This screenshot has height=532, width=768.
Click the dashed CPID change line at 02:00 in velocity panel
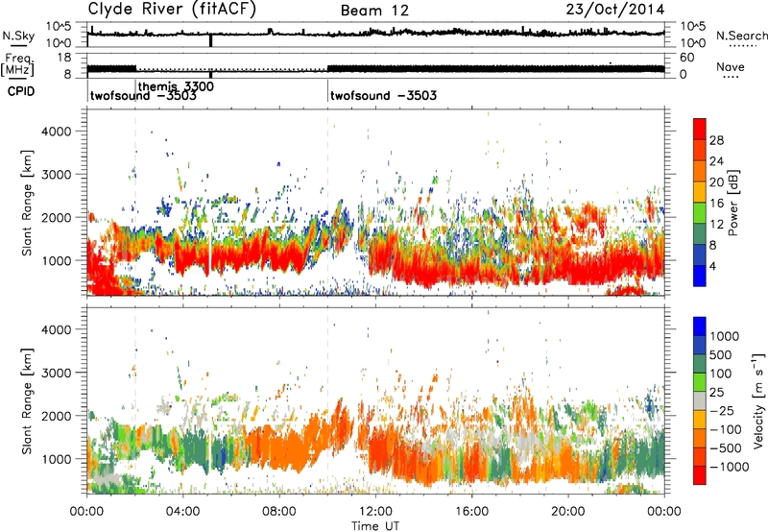click(135, 400)
